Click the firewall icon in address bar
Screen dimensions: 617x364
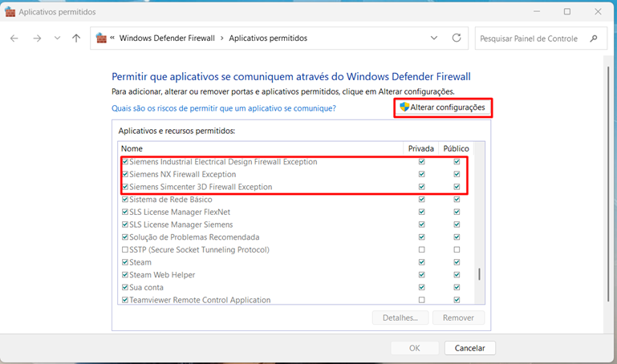[101, 38]
